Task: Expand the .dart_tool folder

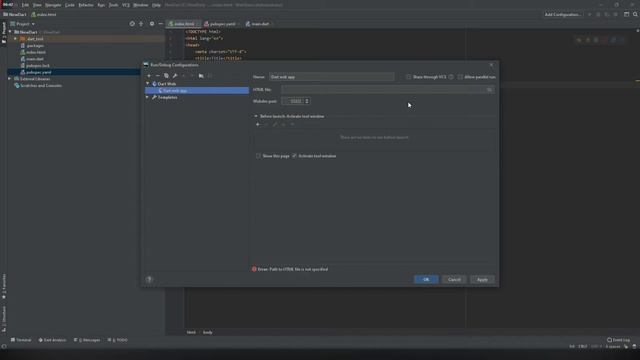Action: 16,39
